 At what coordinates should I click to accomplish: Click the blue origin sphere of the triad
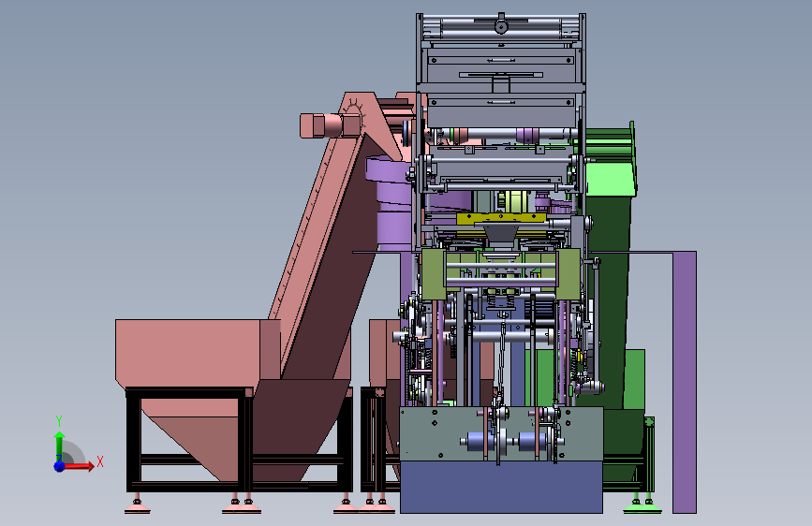(60, 466)
